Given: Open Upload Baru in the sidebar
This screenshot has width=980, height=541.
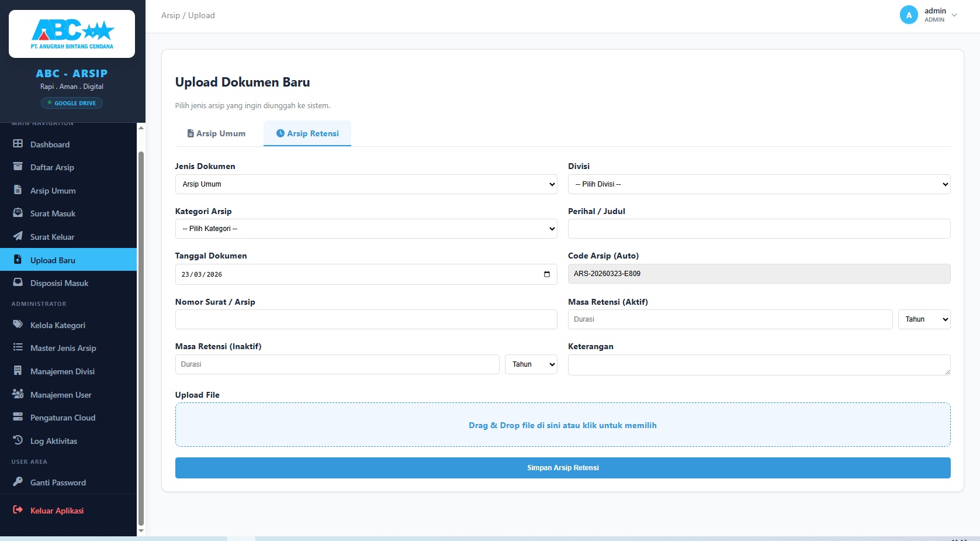Looking at the screenshot, I should (x=68, y=260).
